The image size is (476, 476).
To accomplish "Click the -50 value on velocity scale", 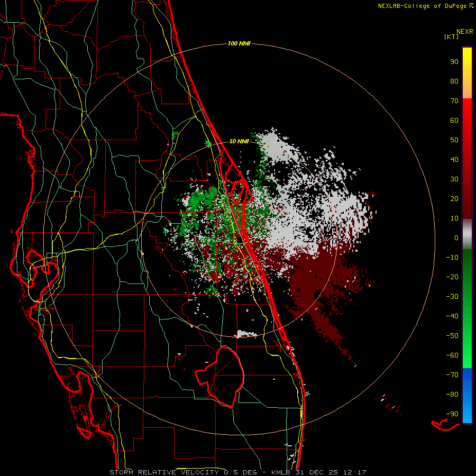I will [x=452, y=336].
